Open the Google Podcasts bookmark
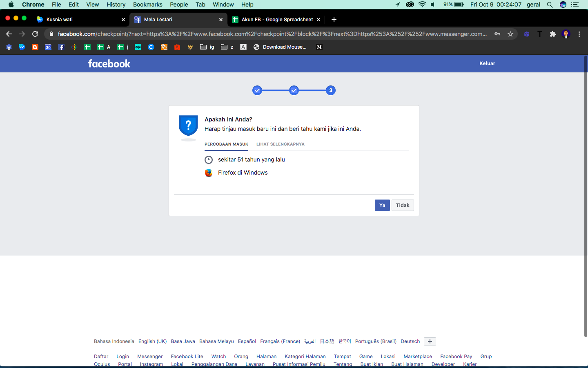The image size is (588, 368). pos(74,47)
